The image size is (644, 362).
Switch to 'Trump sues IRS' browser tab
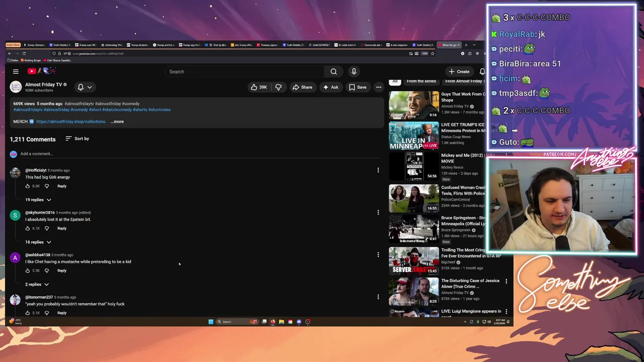tap(86, 45)
